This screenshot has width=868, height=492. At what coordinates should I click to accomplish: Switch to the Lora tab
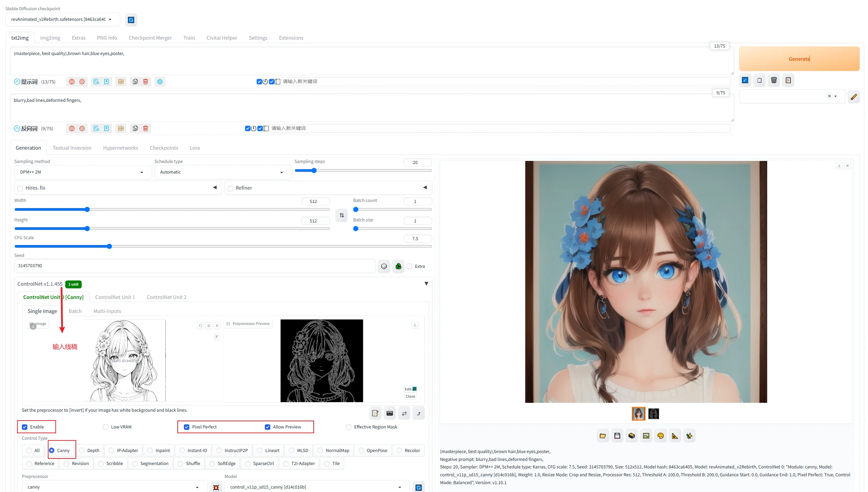point(195,148)
